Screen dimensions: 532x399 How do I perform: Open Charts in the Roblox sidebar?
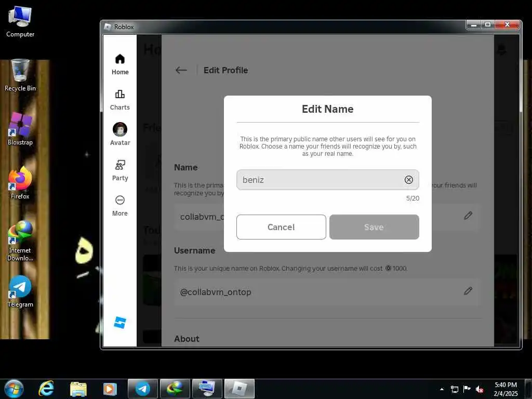point(120,100)
